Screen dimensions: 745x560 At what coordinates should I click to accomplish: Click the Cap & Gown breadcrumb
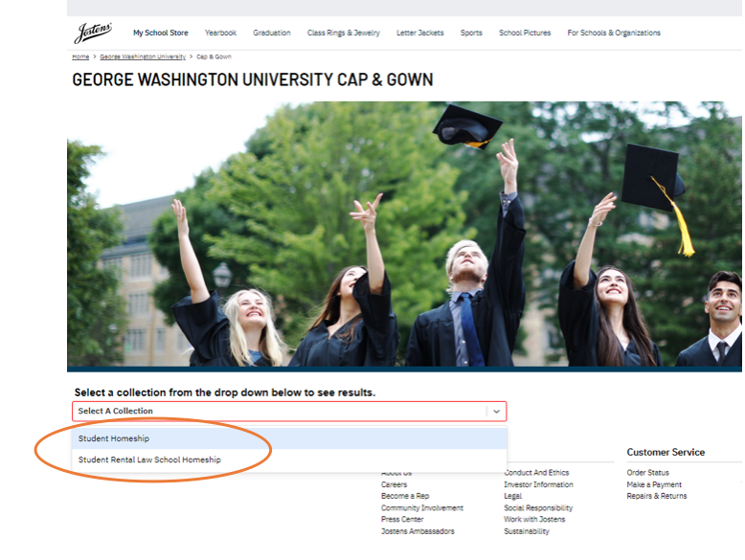tap(214, 56)
